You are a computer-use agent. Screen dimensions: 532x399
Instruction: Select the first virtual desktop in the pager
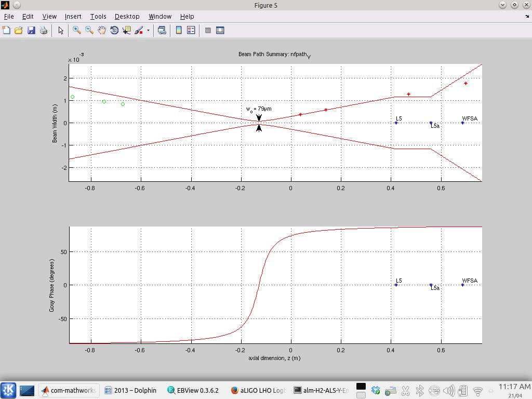click(361, 387)
